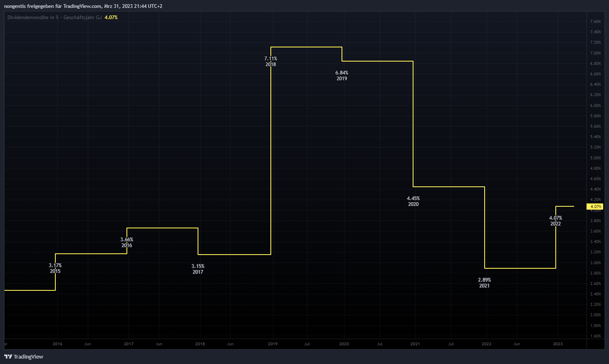Click 1.60% on the price scale
The height and width of the screenshot is (364, 609).
tap(595, 336)
